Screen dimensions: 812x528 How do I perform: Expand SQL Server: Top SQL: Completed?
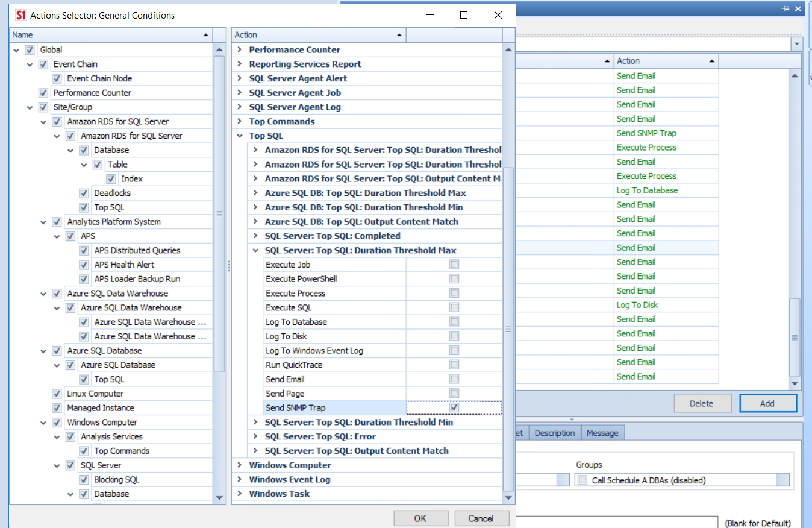[x=256, y=236]
